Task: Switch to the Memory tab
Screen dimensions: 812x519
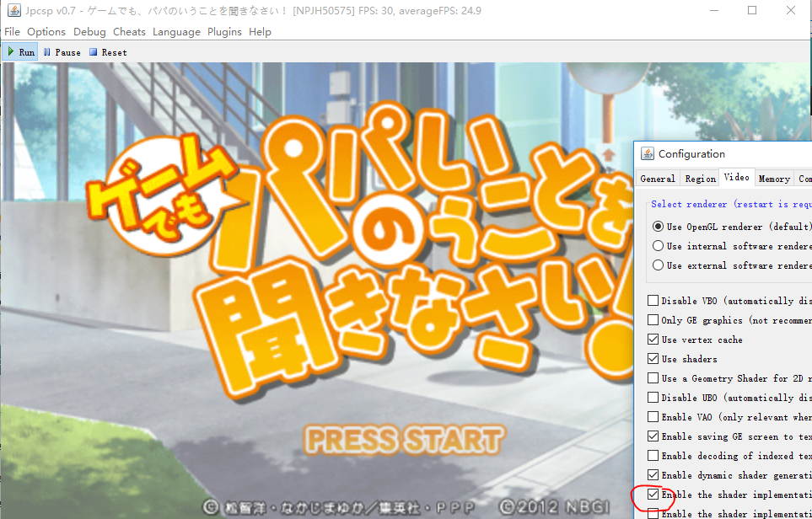Action: click(x=774, y=179)
